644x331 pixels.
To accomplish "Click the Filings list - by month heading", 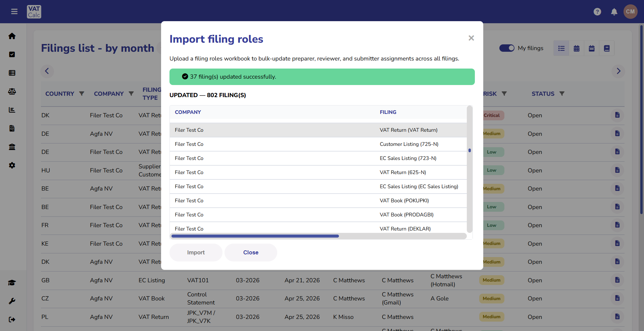I will click(x=98, y=48).
